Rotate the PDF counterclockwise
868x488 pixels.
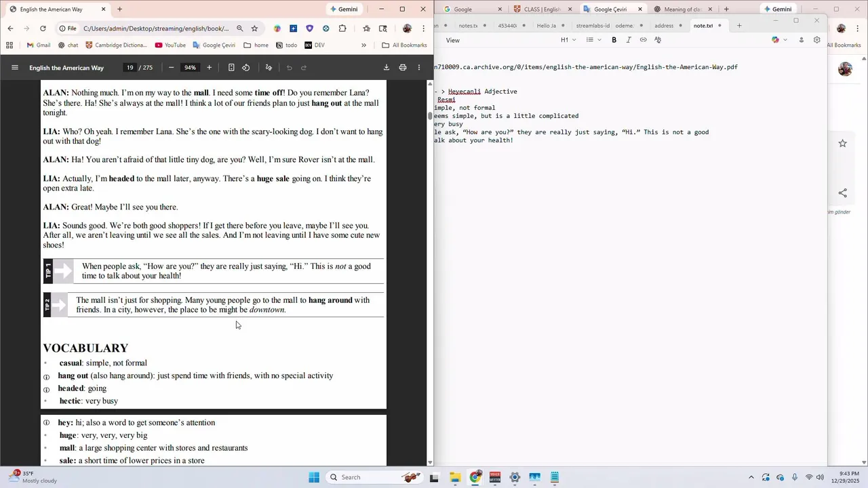coord(246,68)
